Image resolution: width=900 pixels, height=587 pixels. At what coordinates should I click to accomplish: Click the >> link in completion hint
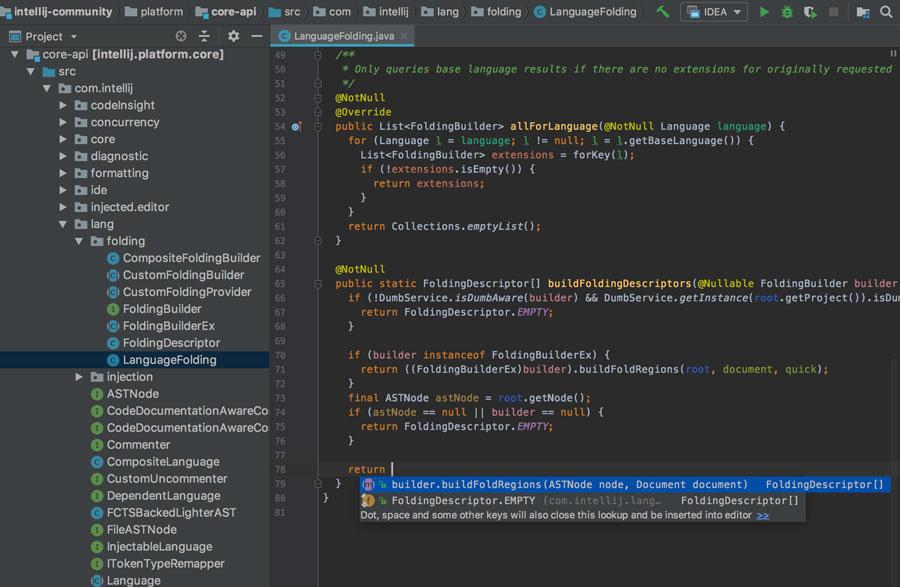pos(763,515)
